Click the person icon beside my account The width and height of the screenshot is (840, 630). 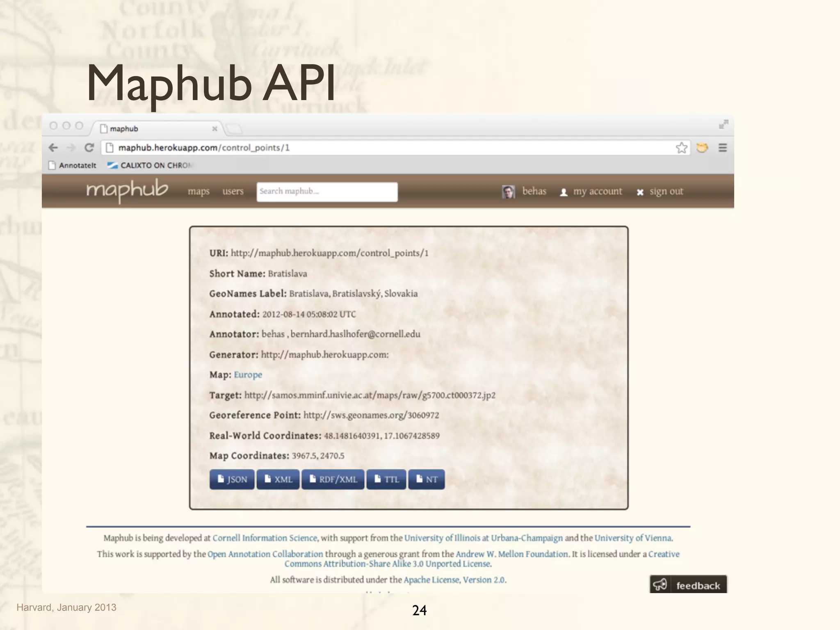[564, 192]
